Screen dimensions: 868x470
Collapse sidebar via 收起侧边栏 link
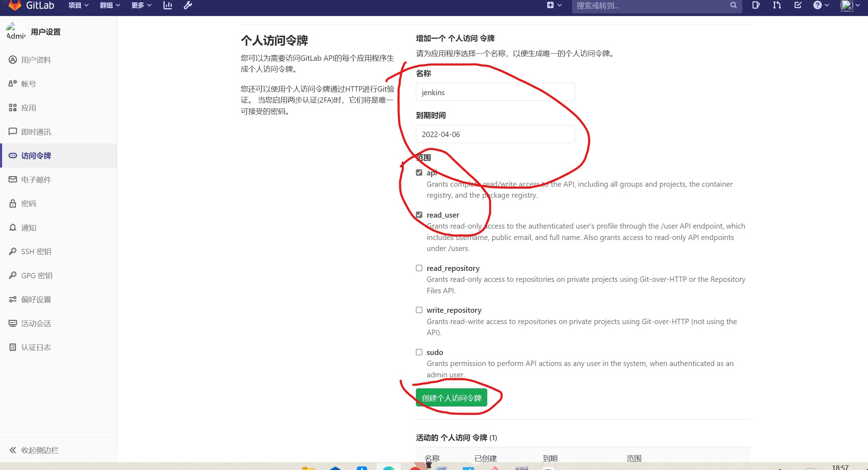[39, 450]
